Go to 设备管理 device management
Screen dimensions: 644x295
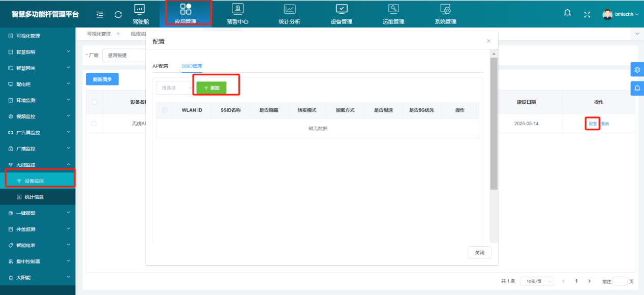click(x=341, y=14)
